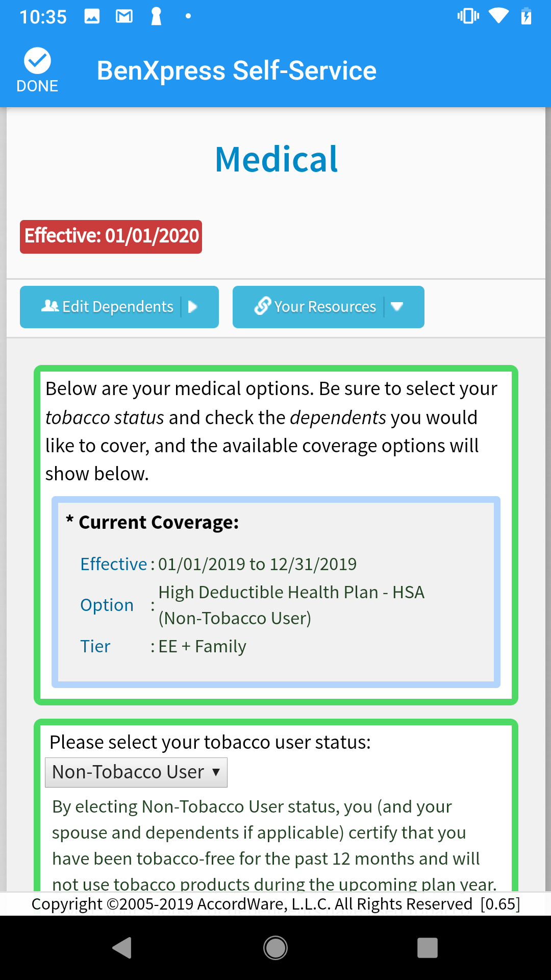The image size is (551, 980).
Task: Tap the battery charging status icon
Action: [x=526, y=16]
